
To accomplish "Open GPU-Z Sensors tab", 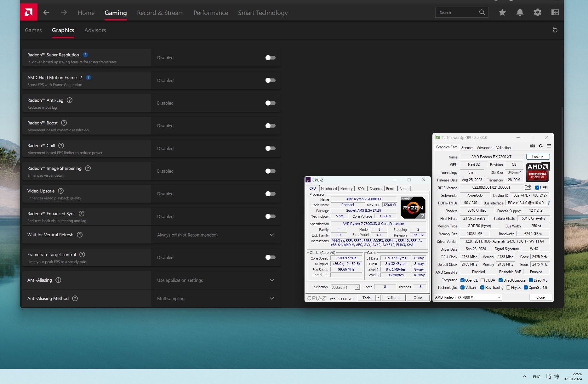I will (467, 148).
